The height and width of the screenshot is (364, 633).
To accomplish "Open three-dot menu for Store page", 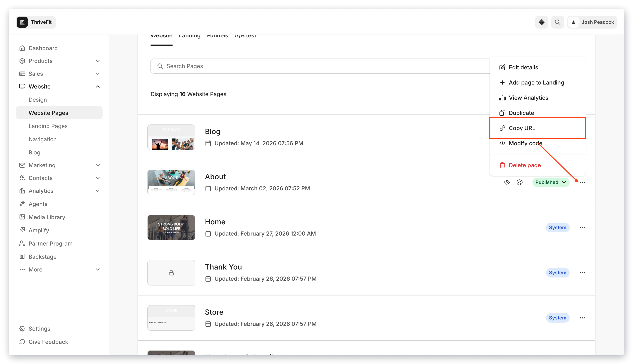I will point(582,318).
